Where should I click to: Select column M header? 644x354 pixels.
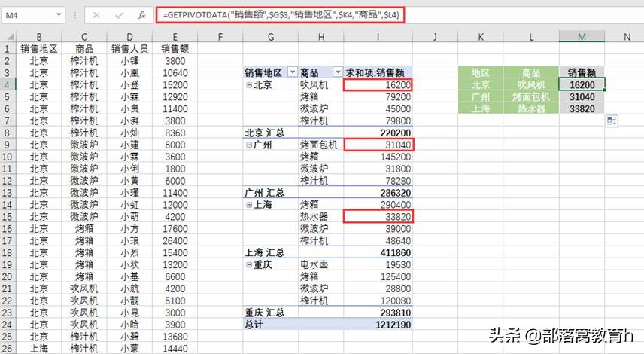coord(582,37)
